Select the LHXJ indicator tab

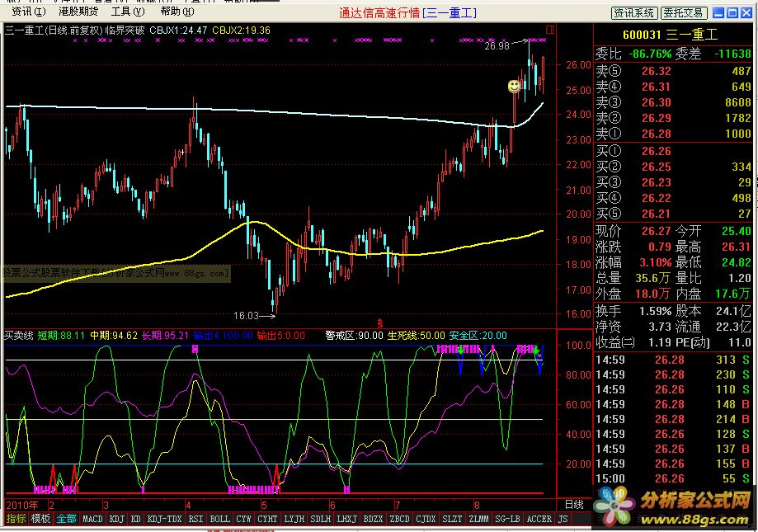coord(346,519)
